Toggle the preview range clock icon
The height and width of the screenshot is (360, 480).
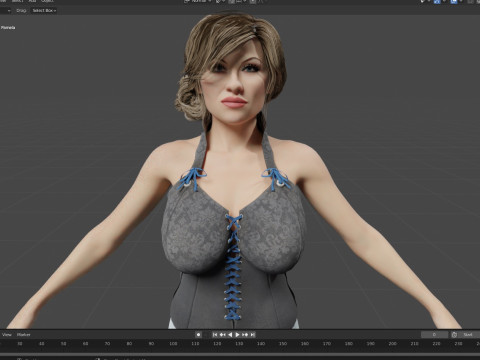pos(454,335)
